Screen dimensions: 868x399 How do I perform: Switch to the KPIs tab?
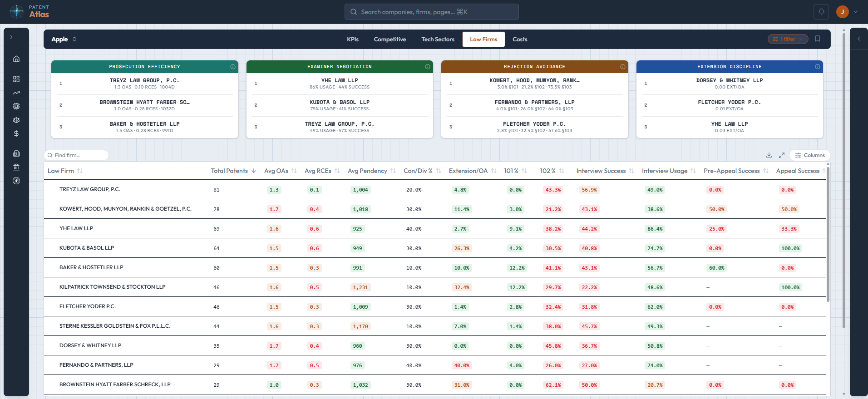click(x=353, y=39)
